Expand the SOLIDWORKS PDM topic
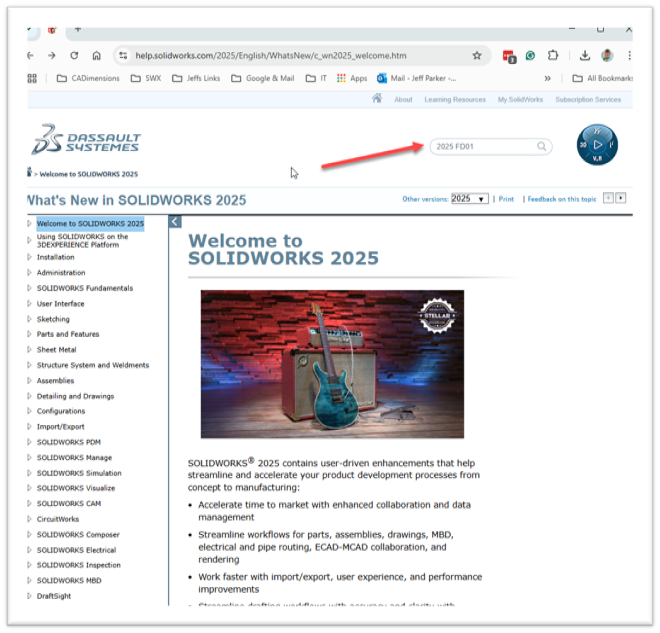This screenshot has height=633, width=660. (29, 442)
